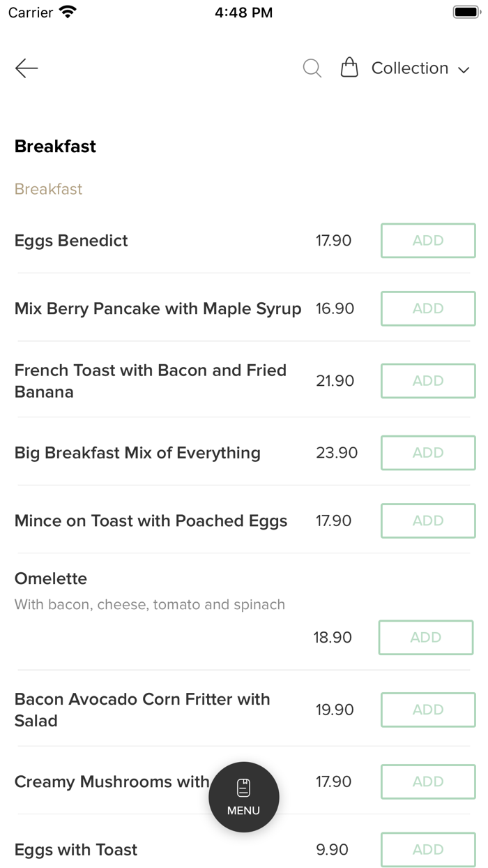Viewport: 488px width, 868px height.
Task: Tap the back arrow icon
Action: pyautogui.click(x=26, y=68)
